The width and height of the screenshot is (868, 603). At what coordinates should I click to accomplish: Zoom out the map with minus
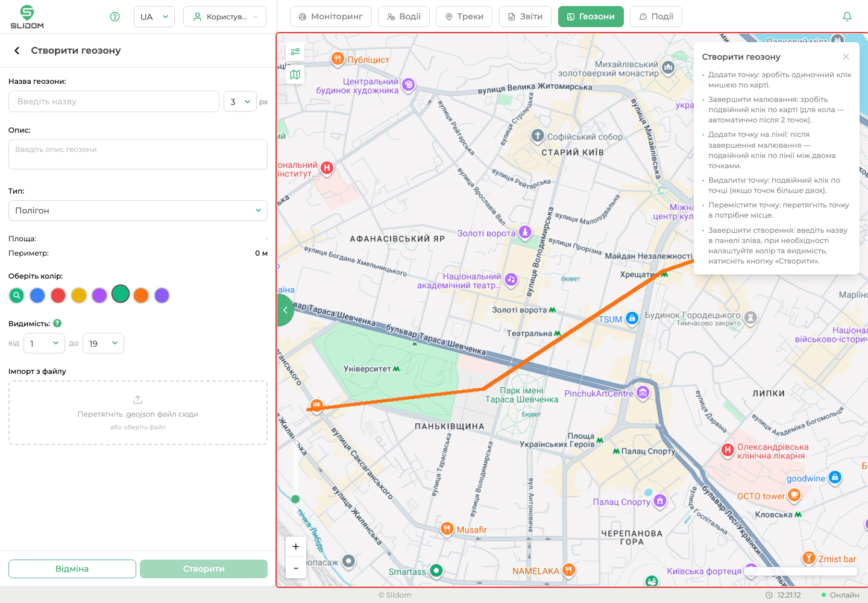pyautogui.click(x=296, y=568)
